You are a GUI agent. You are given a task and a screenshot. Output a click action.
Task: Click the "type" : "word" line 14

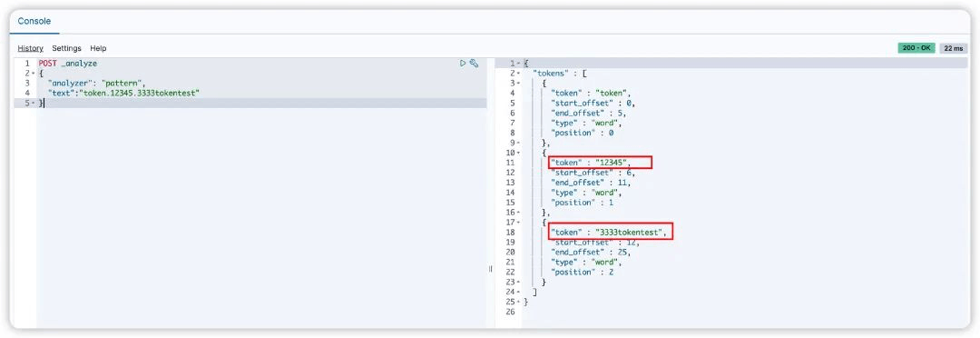[x=586, y=192]
